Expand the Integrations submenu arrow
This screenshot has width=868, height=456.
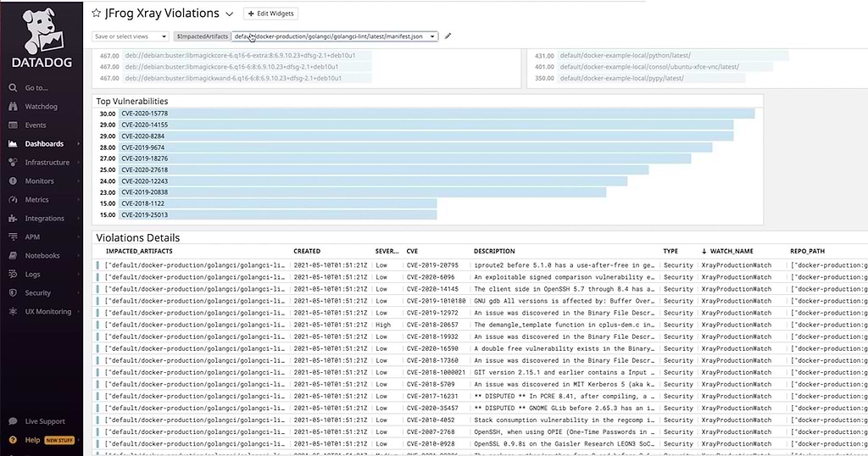pos(78,219)
